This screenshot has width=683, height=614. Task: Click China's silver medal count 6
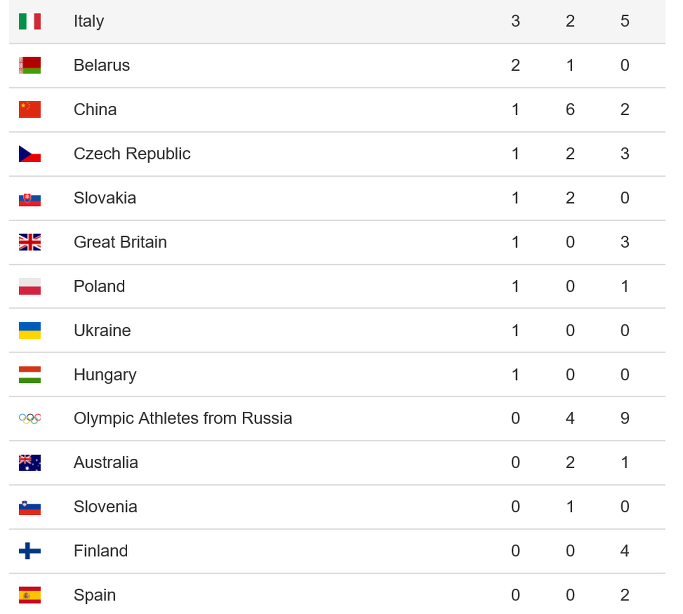570,110
